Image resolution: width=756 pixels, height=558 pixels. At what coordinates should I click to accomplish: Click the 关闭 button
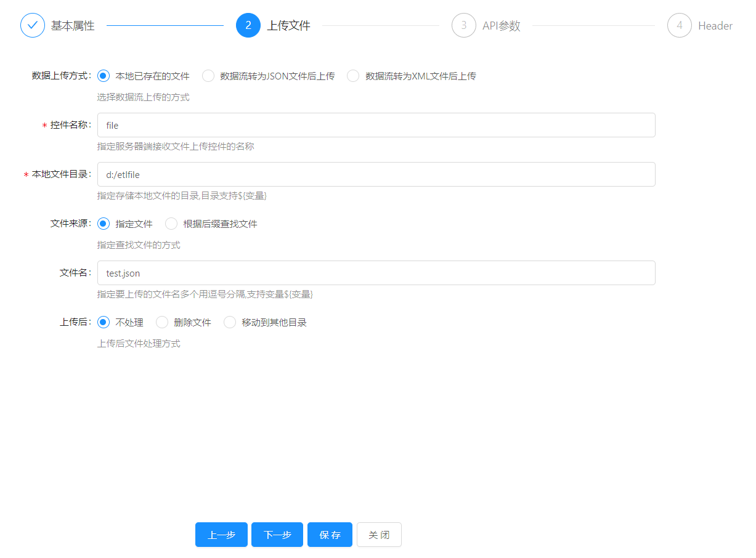click(379, 535)
